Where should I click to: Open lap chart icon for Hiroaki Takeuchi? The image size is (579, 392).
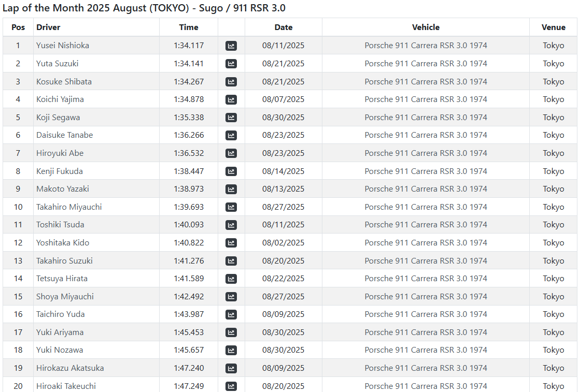(231, 386)
